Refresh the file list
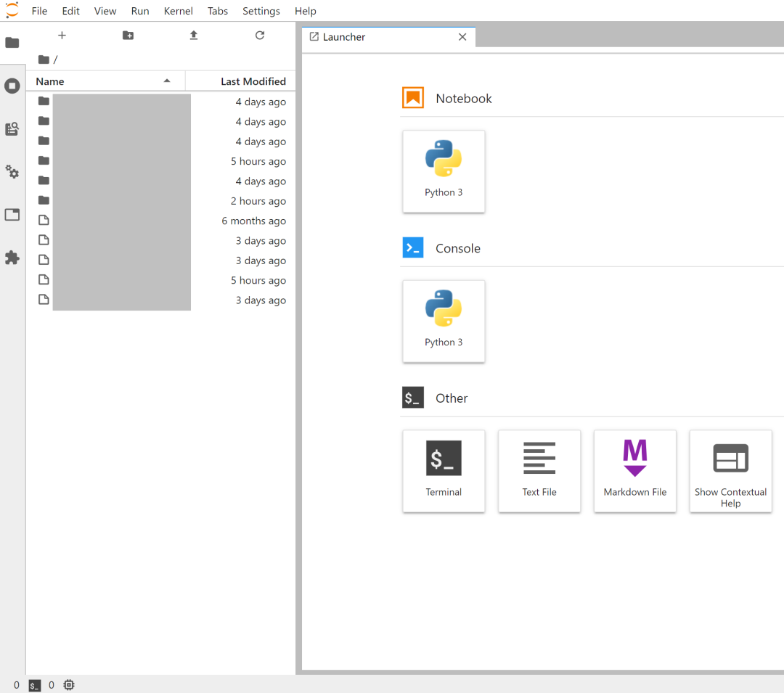This screenshot has width=784, height=693. tap(259, 36)
